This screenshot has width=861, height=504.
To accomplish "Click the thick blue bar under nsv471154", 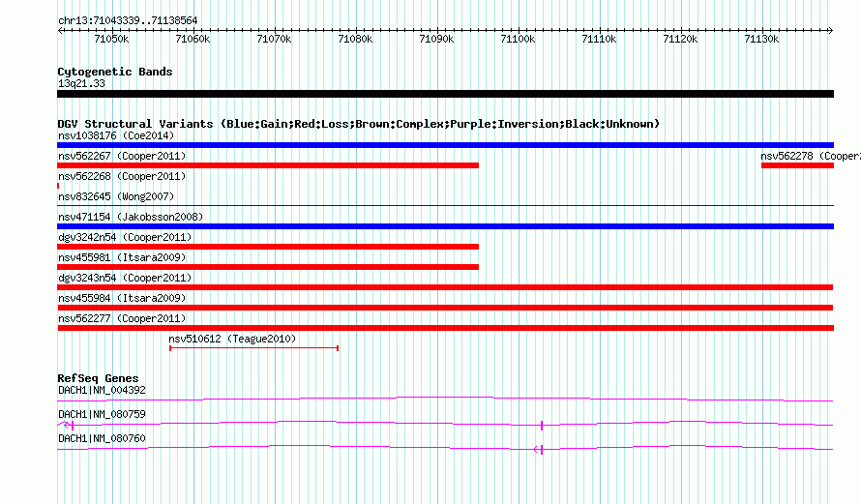I will coord(445,226).
